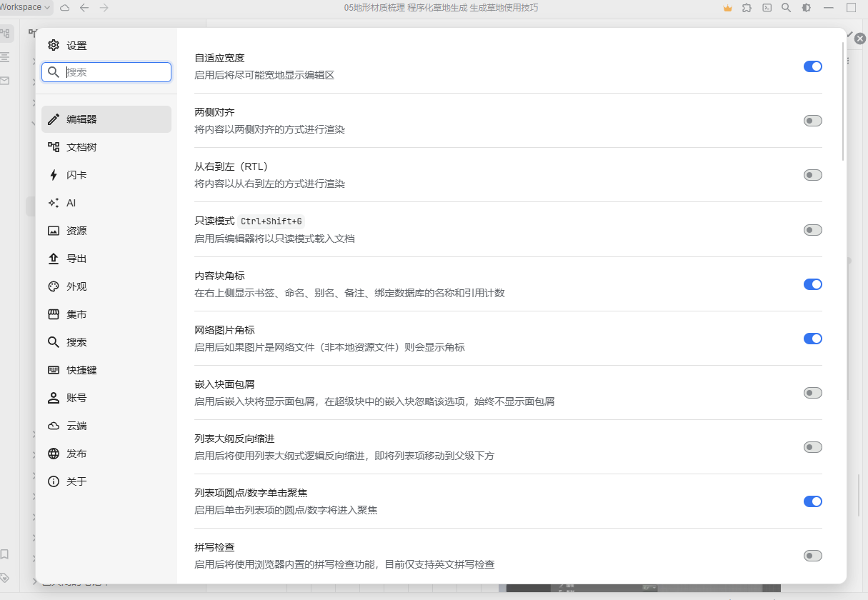Click the cloud sync icon in the top bar

coord(65,8)
